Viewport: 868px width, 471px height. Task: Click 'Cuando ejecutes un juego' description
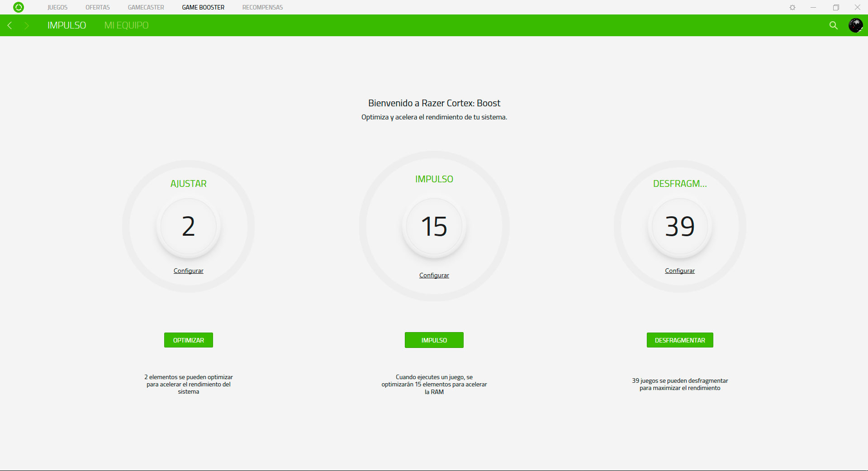tap(434, 384)
